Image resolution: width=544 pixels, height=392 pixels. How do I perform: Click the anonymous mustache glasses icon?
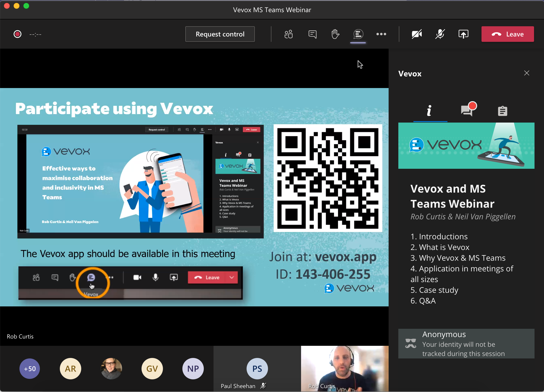pyautogui.click(x=411, y=343)
